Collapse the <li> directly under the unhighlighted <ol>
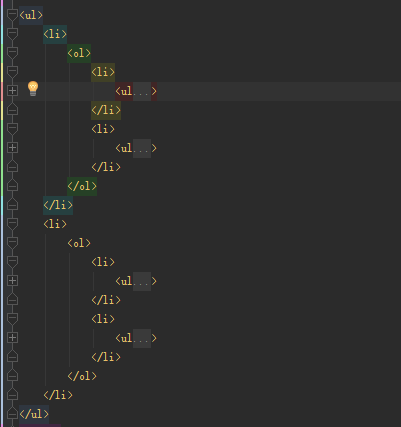 pos(12,262)
